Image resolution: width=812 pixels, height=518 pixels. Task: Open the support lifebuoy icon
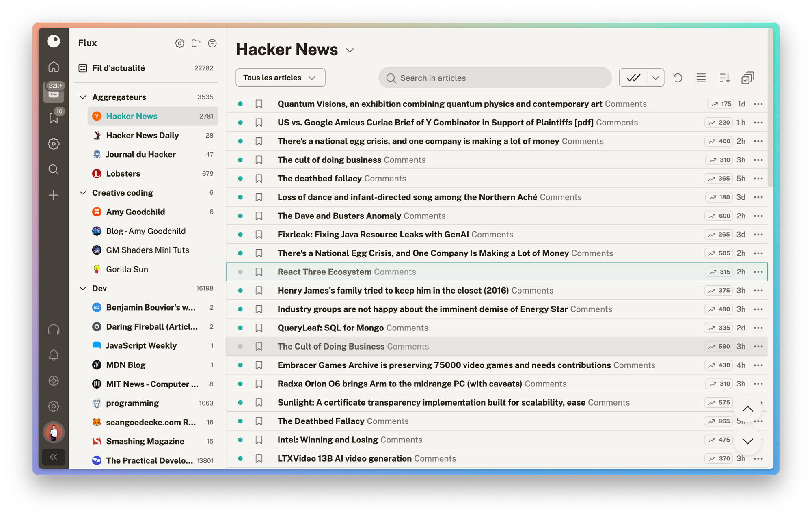click(54, 381)
